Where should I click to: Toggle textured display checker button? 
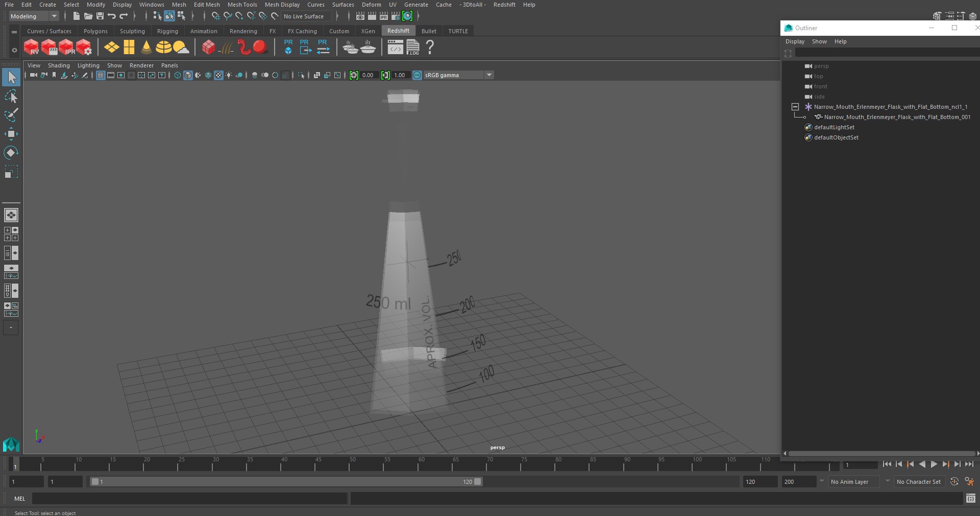(218, 75)
